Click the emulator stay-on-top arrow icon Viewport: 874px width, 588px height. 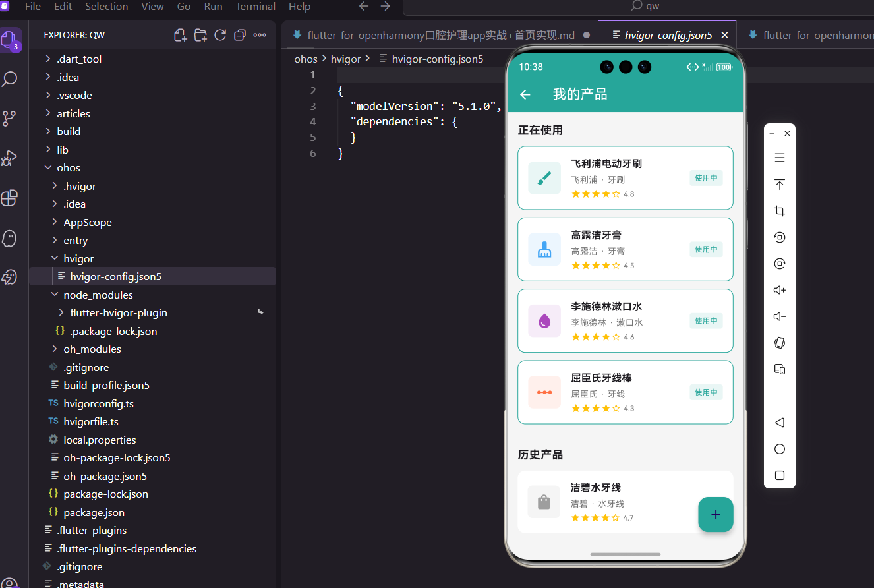780,185
